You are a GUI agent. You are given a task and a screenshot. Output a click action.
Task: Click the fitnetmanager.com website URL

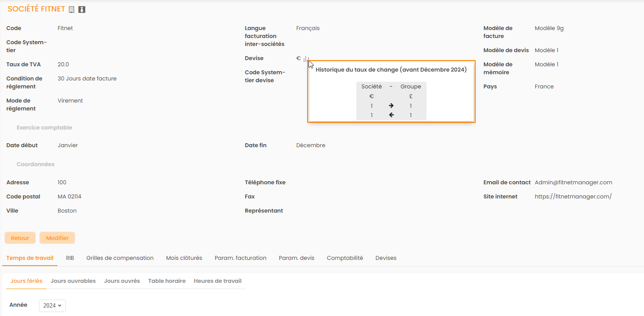click(573, 197)
